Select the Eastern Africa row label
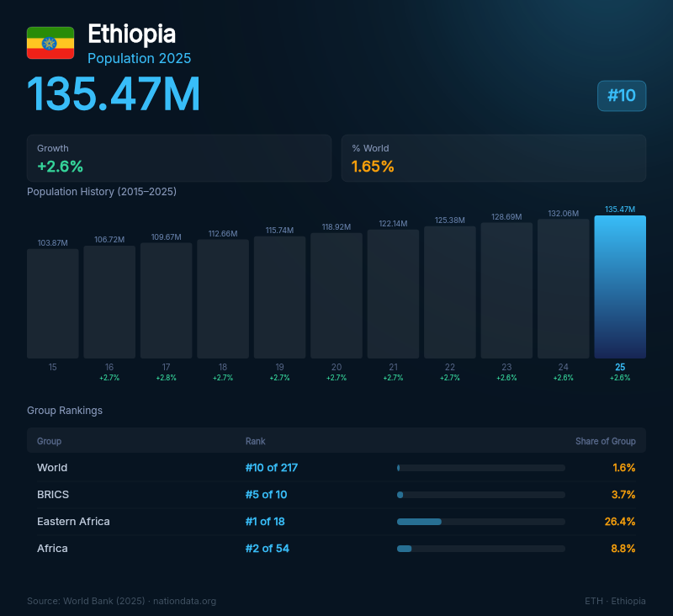Screen dimensions: 673x616 [x=73, y=522]
